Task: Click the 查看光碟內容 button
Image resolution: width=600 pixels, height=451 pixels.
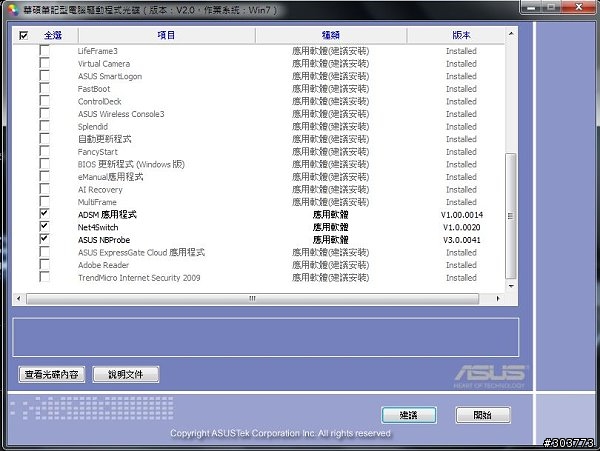Action: [52, 374]
